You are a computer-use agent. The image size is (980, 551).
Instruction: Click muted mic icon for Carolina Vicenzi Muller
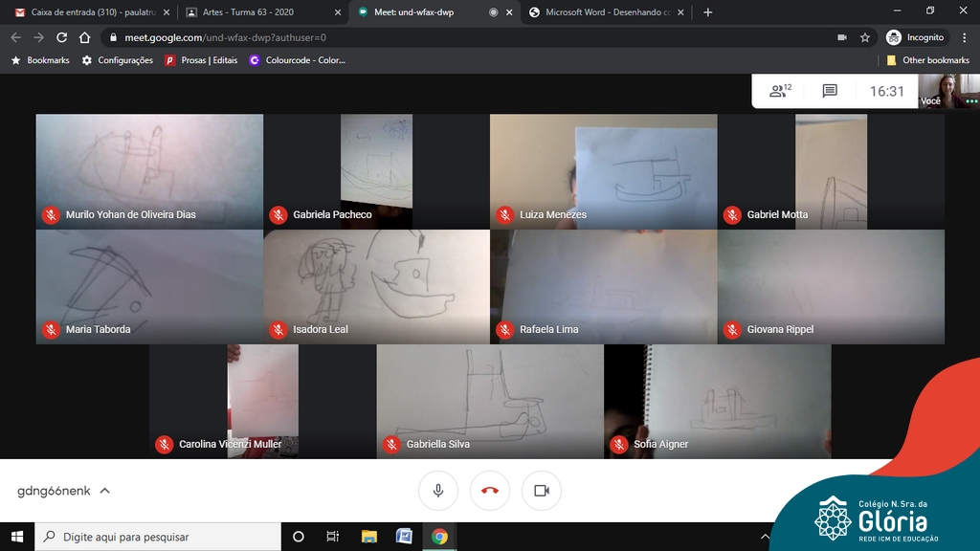coord(165,445)
